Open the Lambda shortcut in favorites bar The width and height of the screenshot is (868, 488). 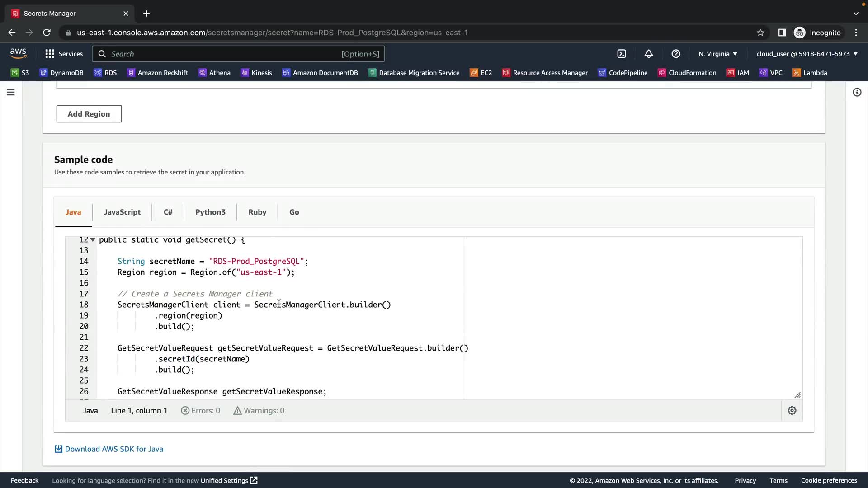point(810,73)
